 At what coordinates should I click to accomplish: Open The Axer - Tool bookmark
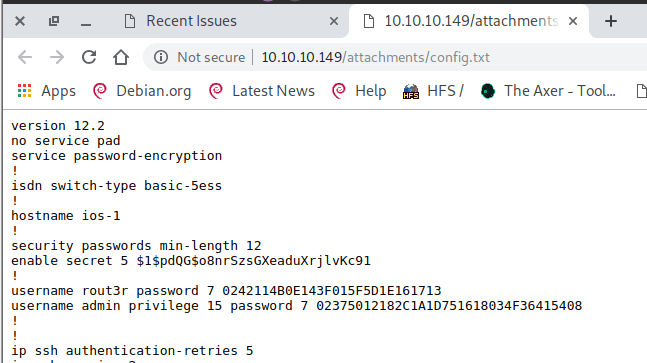(548, 91)
